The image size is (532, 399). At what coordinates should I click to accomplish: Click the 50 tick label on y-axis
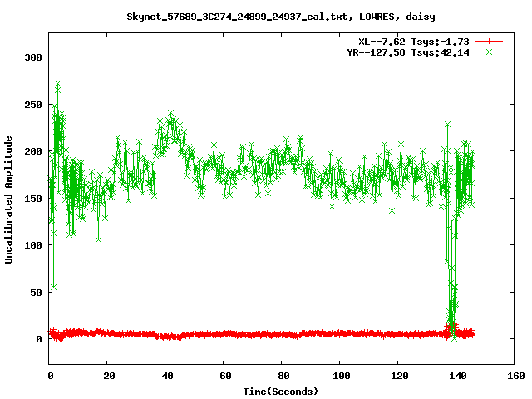33,292
